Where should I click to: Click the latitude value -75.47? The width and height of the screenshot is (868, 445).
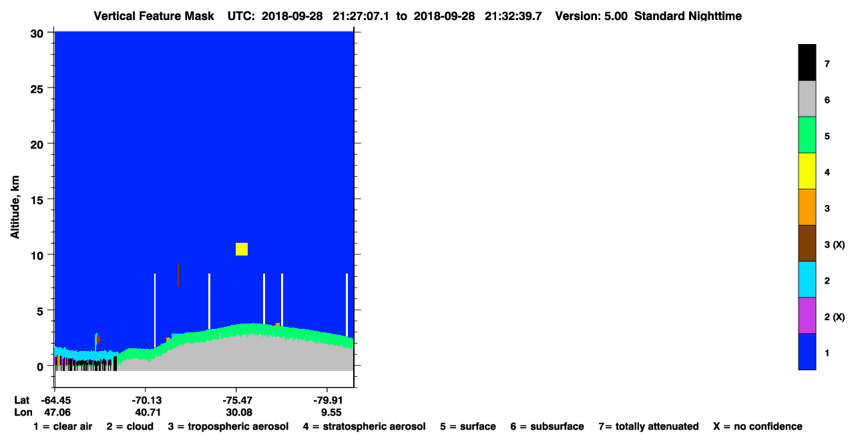[x=237, y=400]
